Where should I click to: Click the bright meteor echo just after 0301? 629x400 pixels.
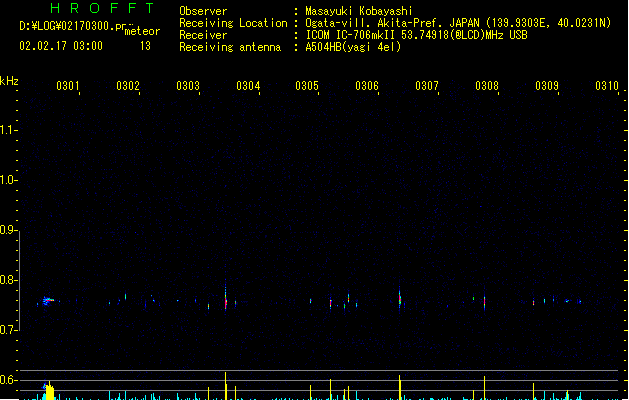pyautogui.click(x=48, y=301)
